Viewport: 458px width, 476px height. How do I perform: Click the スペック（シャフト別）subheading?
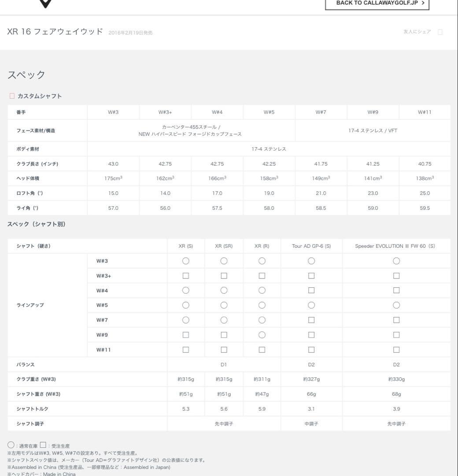37,224
